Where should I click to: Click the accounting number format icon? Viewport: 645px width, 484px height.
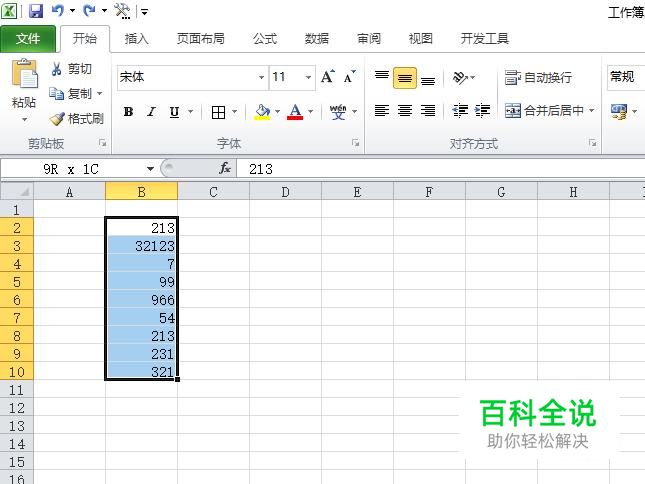[x=619, y=111]
